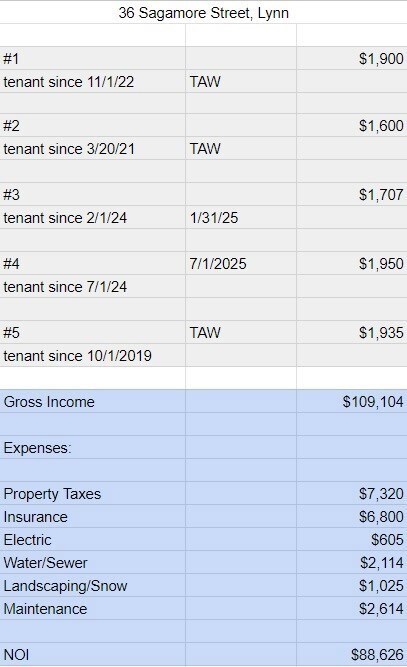
Task: Click the unit #1 label cell
Action: [92, 58]
